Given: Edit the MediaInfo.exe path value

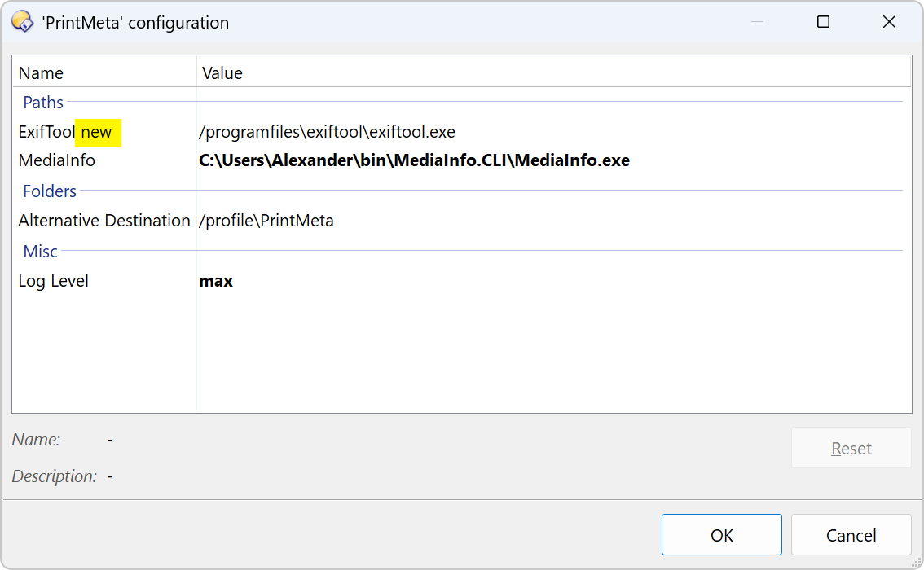Looking at the screenshot, I should 414,161.
